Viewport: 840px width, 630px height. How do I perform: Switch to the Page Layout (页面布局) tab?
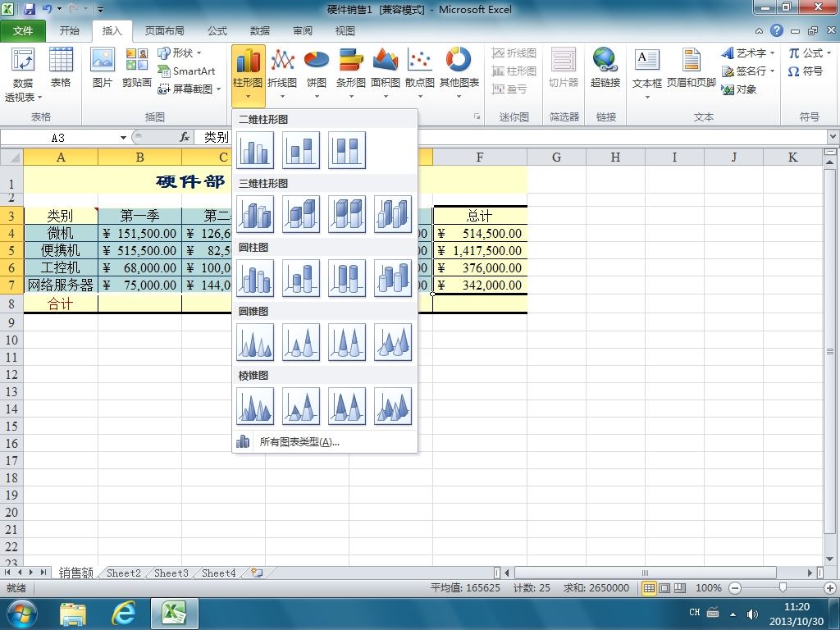[164, 31]
